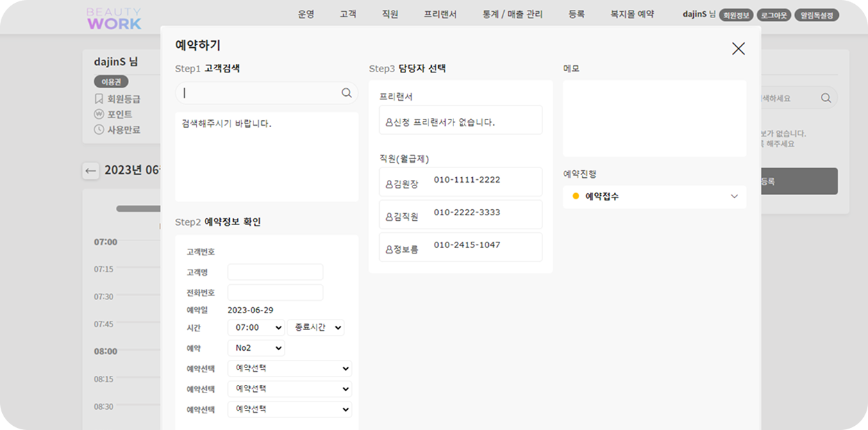Open the No2 예약 dropdown

[x=256, y=347]
